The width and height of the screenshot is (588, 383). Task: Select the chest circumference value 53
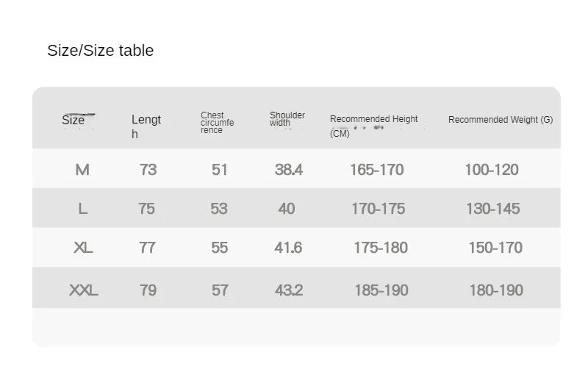click(219, 209)
